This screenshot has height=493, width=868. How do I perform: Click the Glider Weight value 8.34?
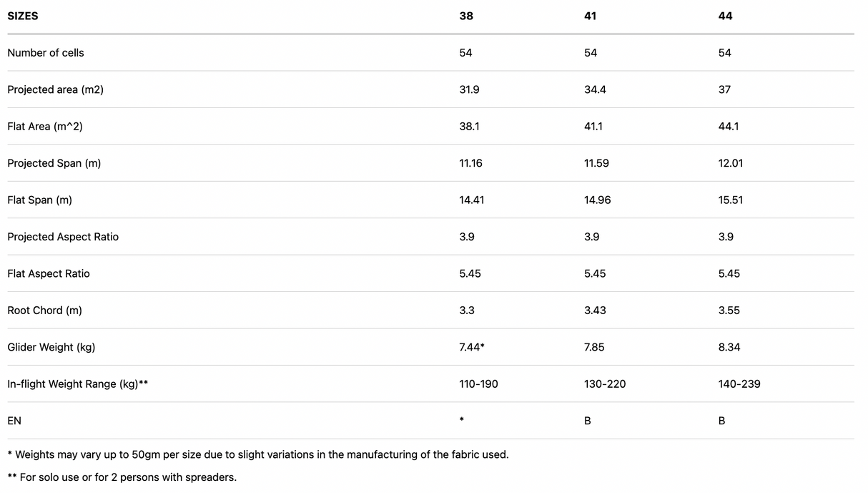pos(729,348)
